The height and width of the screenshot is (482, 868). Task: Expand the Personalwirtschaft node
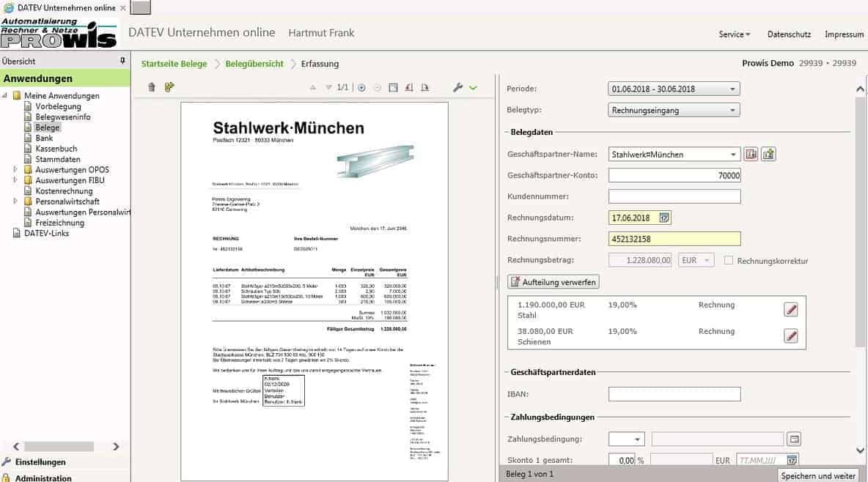(15, 201)
